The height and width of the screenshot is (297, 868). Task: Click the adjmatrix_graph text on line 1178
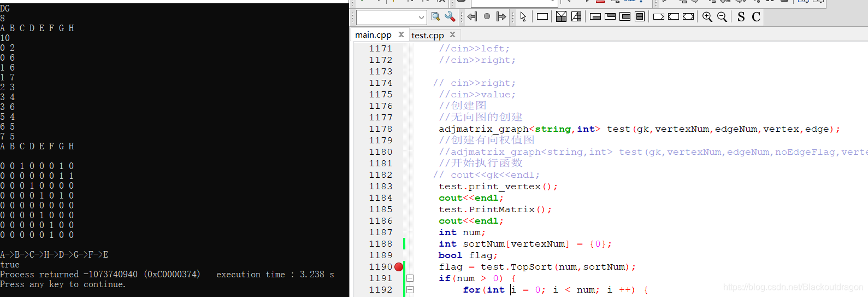pos(483,129)
